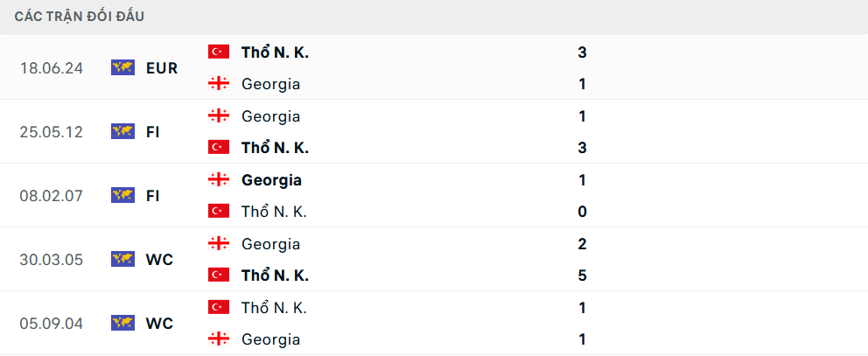Click the world map icon for the 08.02.07 match
The image size is (868, 356).
122,196
